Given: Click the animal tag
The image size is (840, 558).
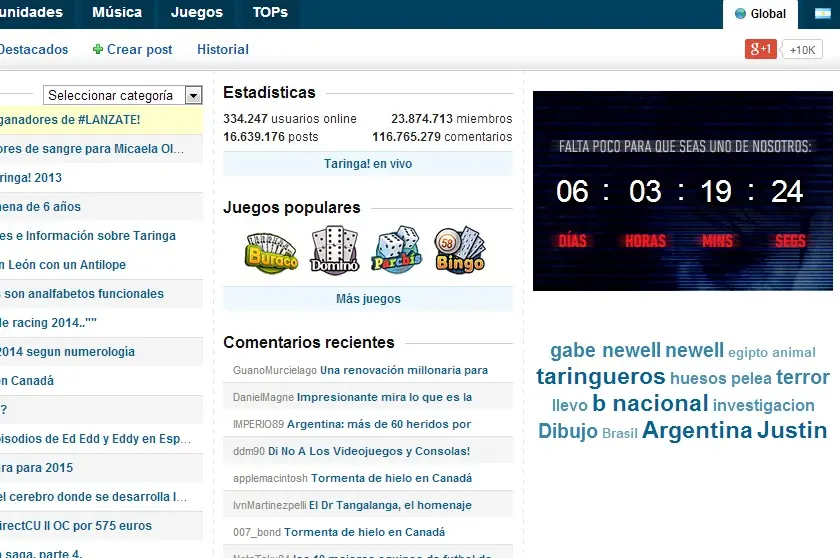Looking at the screenshot, I should click(794, 352).
